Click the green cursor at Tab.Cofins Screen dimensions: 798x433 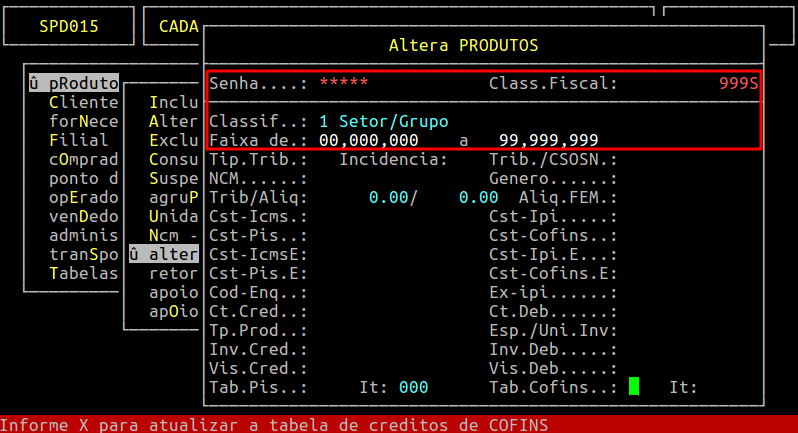tap(633, 387)
